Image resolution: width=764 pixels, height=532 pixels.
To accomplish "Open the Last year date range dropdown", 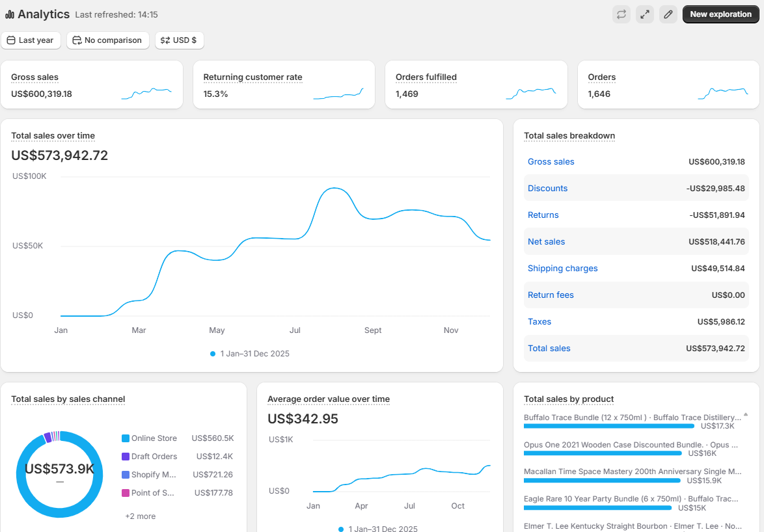I will (31, 40).
